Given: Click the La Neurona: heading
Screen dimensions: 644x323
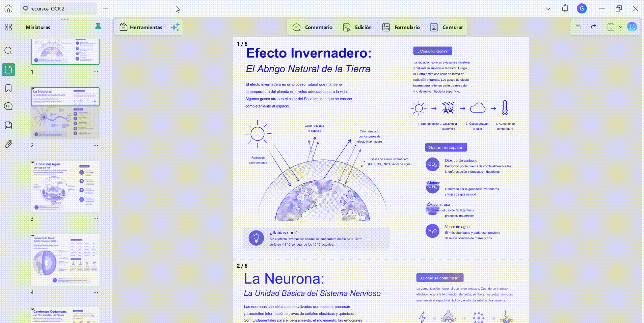Looking at the screenshot, I should coord(284,279).
